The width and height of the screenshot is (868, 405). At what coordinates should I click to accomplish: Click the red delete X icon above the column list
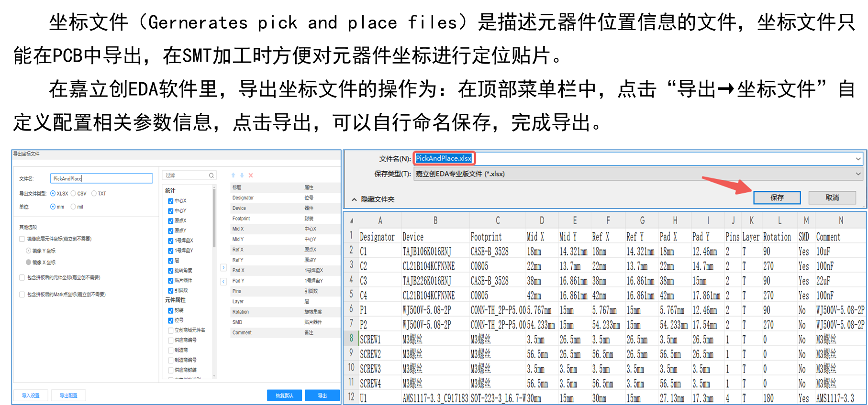click(251, 175)
